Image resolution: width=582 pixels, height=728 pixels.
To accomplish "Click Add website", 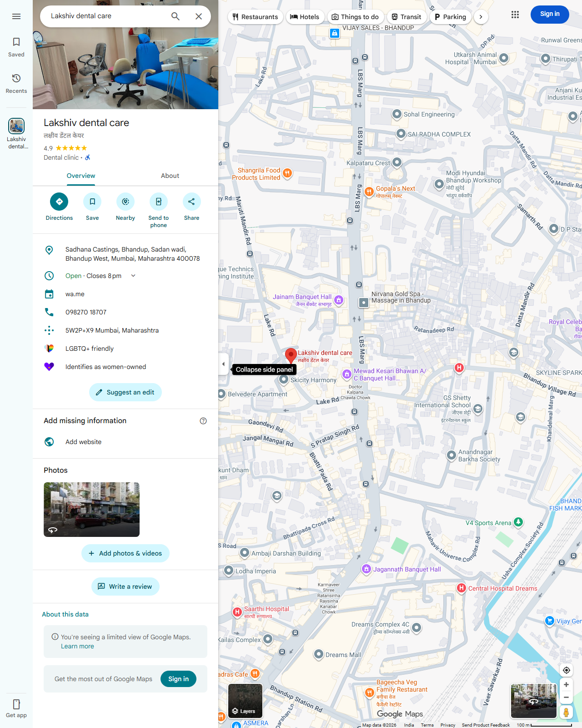I will click(x=125, y=442).
